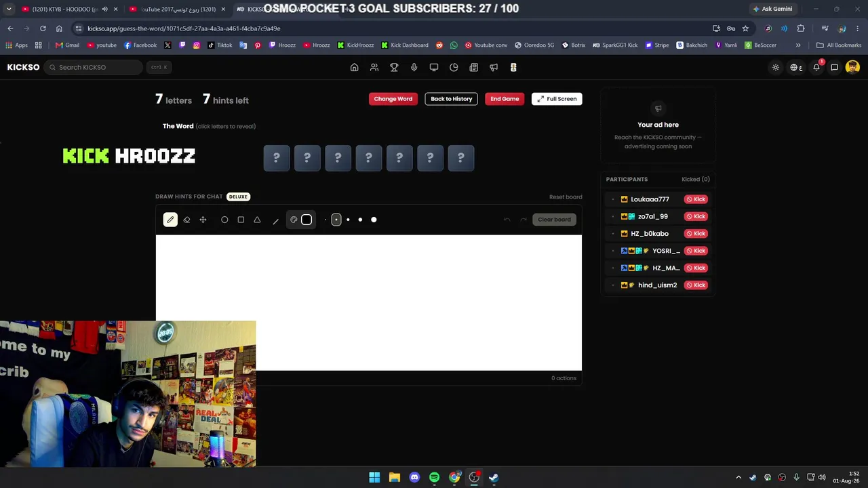This screenshot has width=868, height=488.
Task: Reload the page in browser
Action: tap(43, 28)
